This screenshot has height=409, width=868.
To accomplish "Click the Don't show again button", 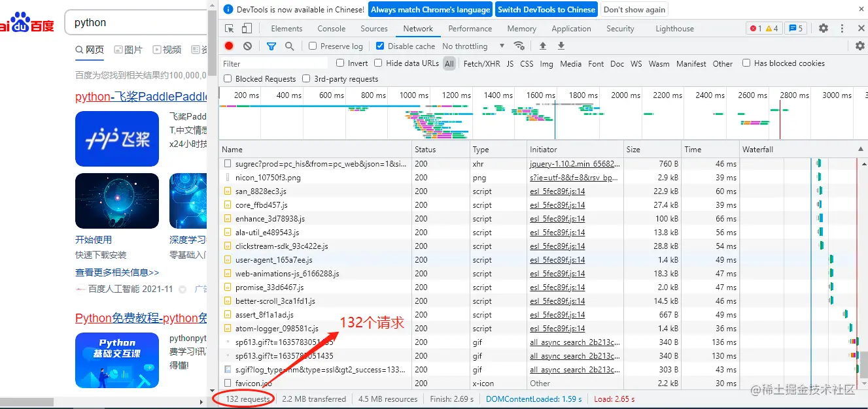I will point(634,9).
